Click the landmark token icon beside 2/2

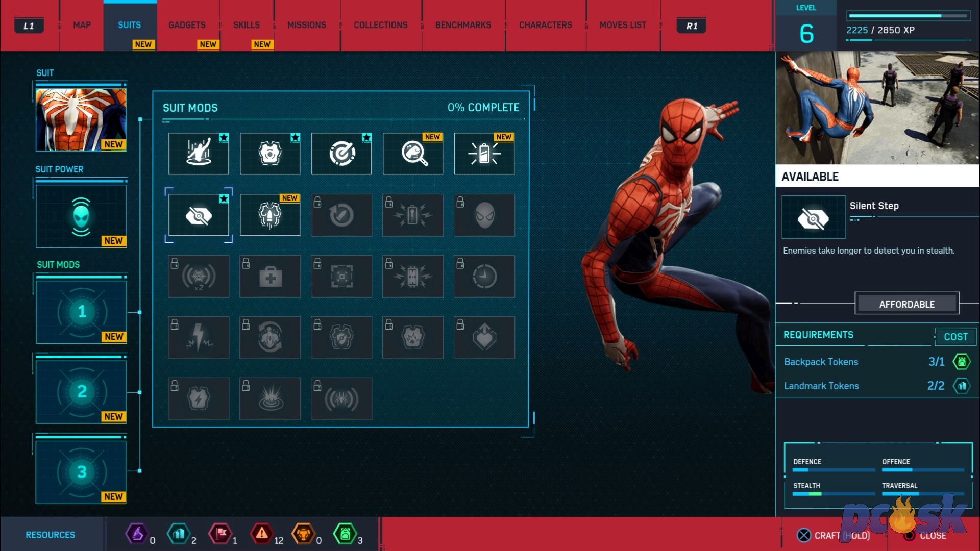point(962,386)
